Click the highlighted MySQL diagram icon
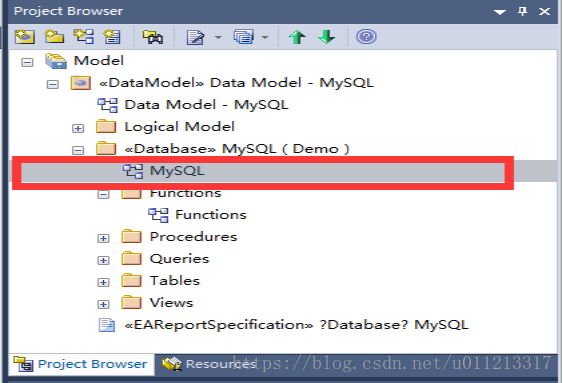 [x=133, y=171]
